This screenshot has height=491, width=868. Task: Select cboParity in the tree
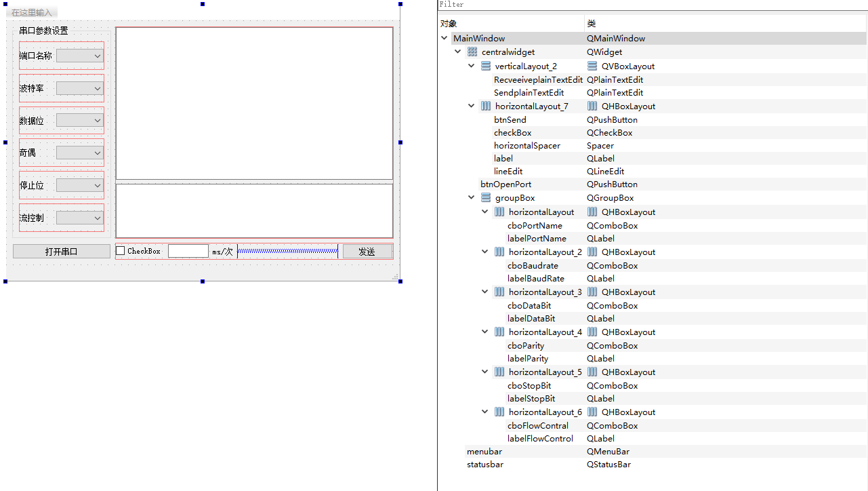[526, 346]
